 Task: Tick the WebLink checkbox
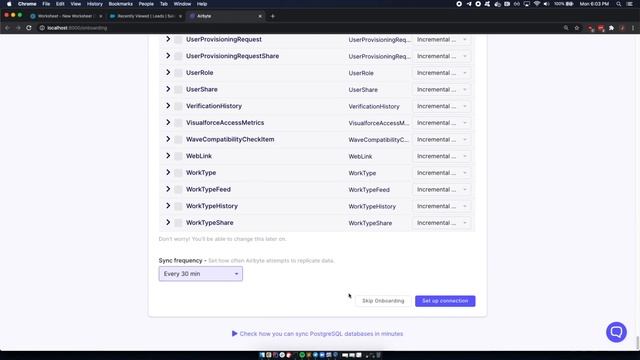(x=178, y=156)
